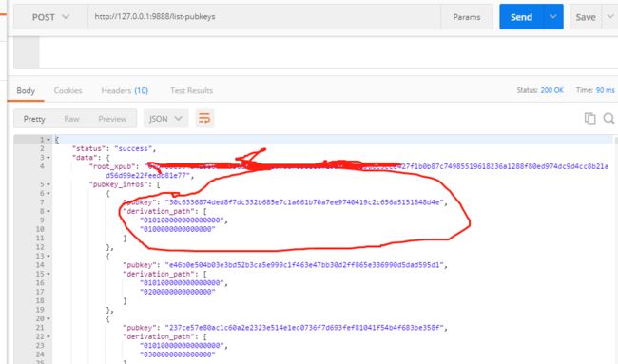Click the "0101000000000000000" value on line 9
The width and height of the screenshot is (618, 364).
183,220
